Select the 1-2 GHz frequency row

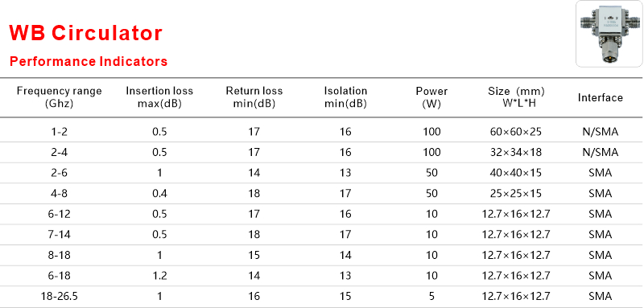321,132
